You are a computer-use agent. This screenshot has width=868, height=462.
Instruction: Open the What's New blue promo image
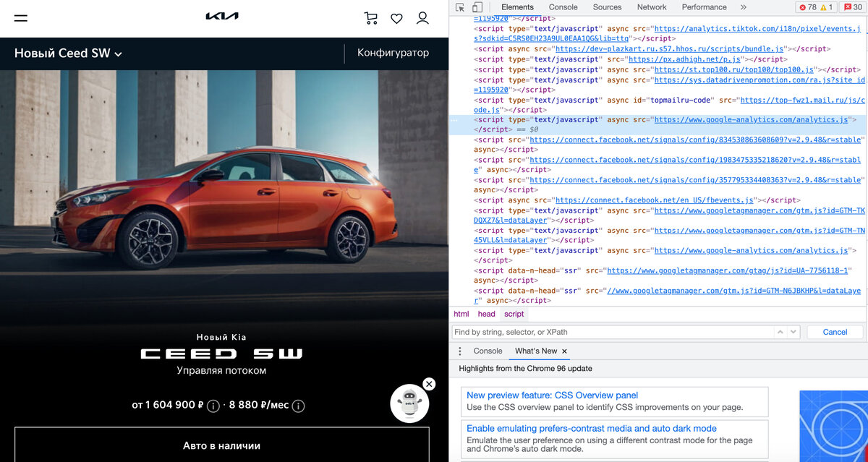click(833, 427)
